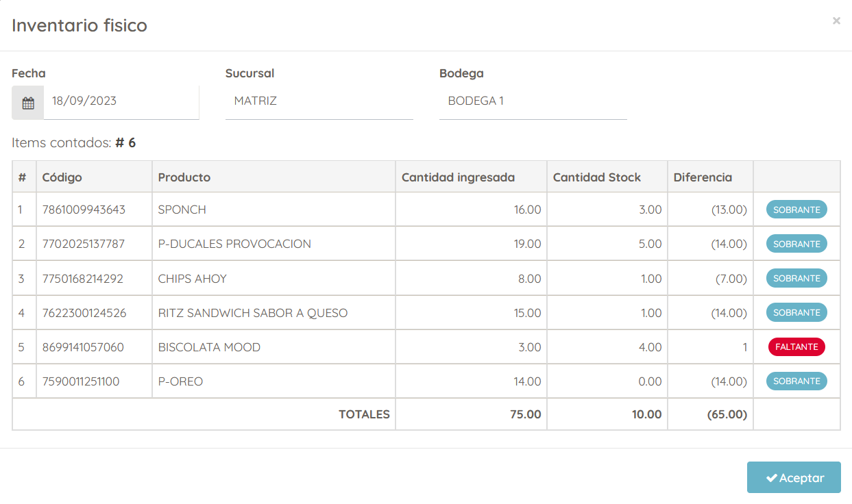The height and width of the screenshot is (504, 852).
Task: Click the date field showing 18/09/2023
Action: coord(121,103)
